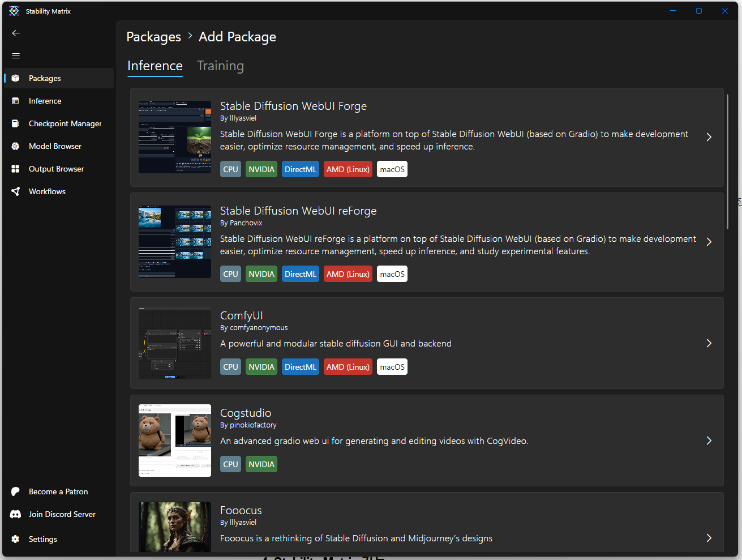The image size is (742, 560).
Task: Click the Add Package breadcrumb heading
Action: pos(238,37)
